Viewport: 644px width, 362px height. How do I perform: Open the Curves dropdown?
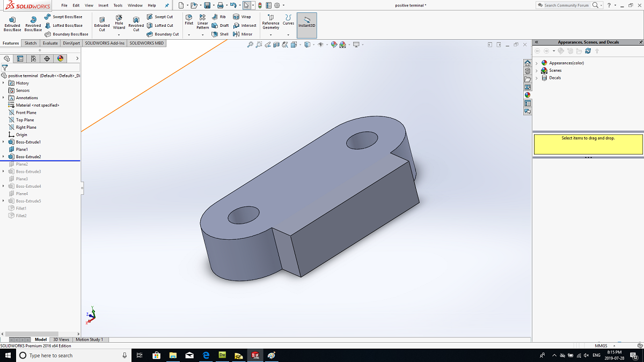click(289, 35)
